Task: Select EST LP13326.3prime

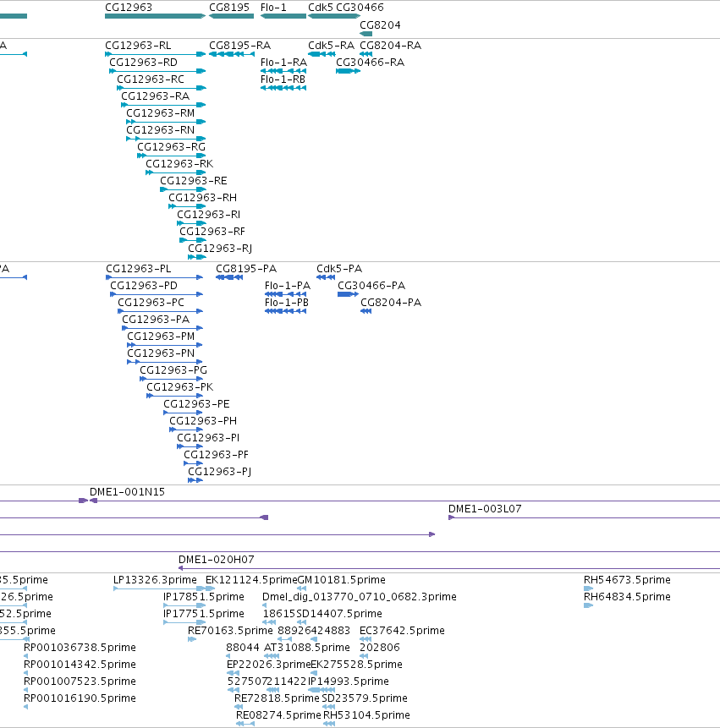Action: [x=155, y=580]
